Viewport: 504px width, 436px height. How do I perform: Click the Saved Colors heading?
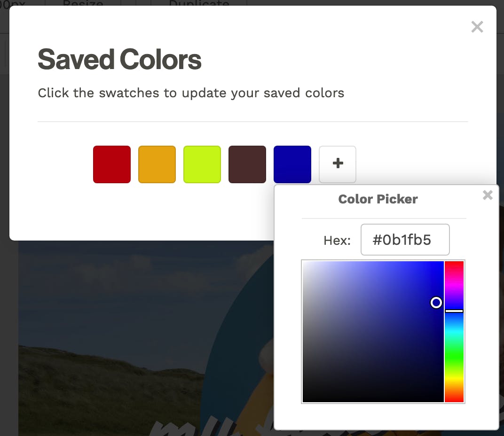119,59
